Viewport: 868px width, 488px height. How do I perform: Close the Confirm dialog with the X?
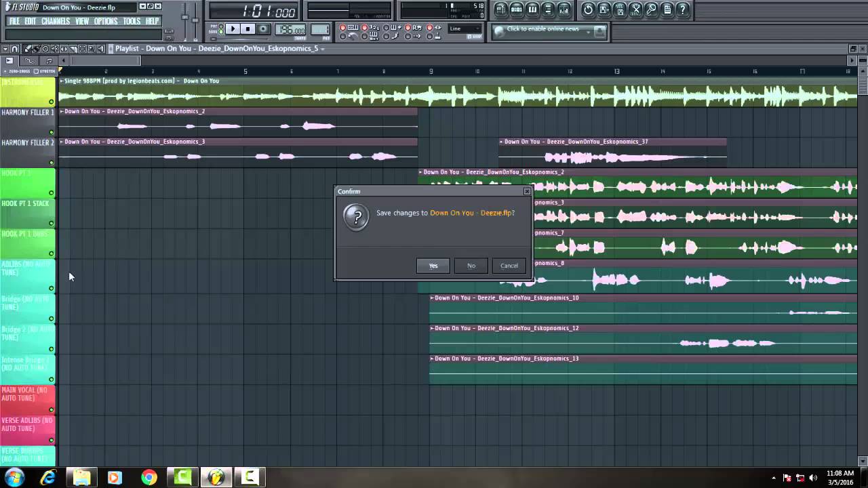(x=527, y=191)
